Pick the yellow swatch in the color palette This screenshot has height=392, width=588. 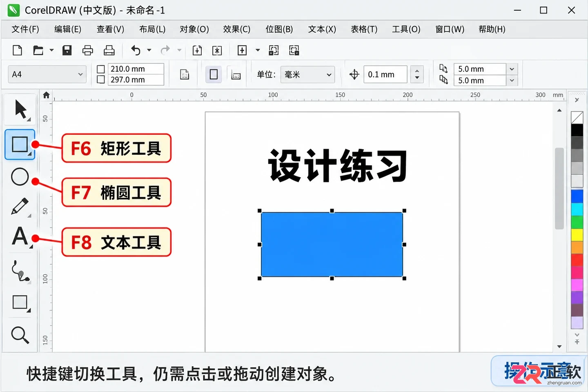pyautogui.click(x=577, y=235)
